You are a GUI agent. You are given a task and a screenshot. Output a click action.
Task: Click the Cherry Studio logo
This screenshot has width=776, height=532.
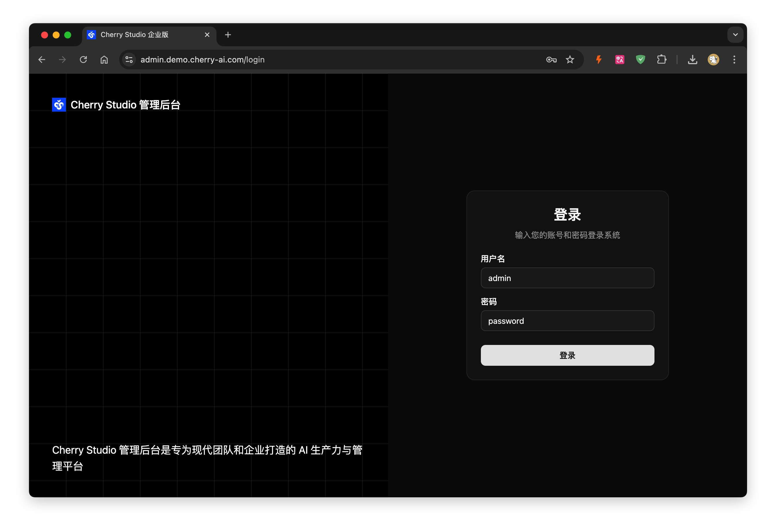coord(59,104)
